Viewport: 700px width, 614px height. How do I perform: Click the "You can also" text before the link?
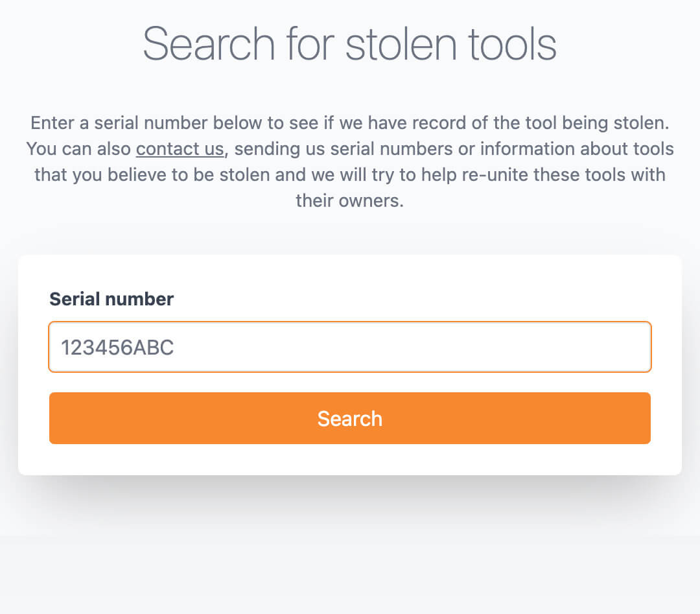pyautogui.click(x=79, y=149)
